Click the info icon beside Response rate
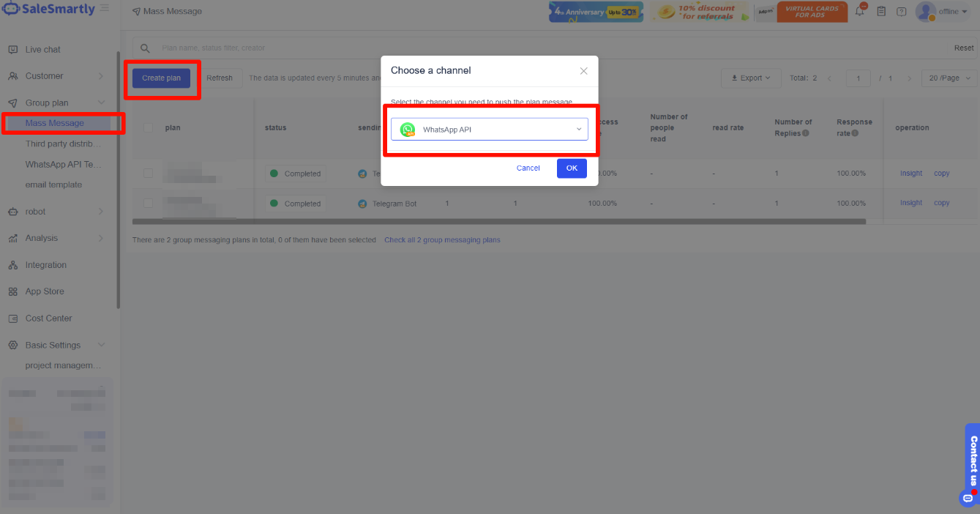The width and height of the screenshot is (980, 514). click(x=855, y=133)
